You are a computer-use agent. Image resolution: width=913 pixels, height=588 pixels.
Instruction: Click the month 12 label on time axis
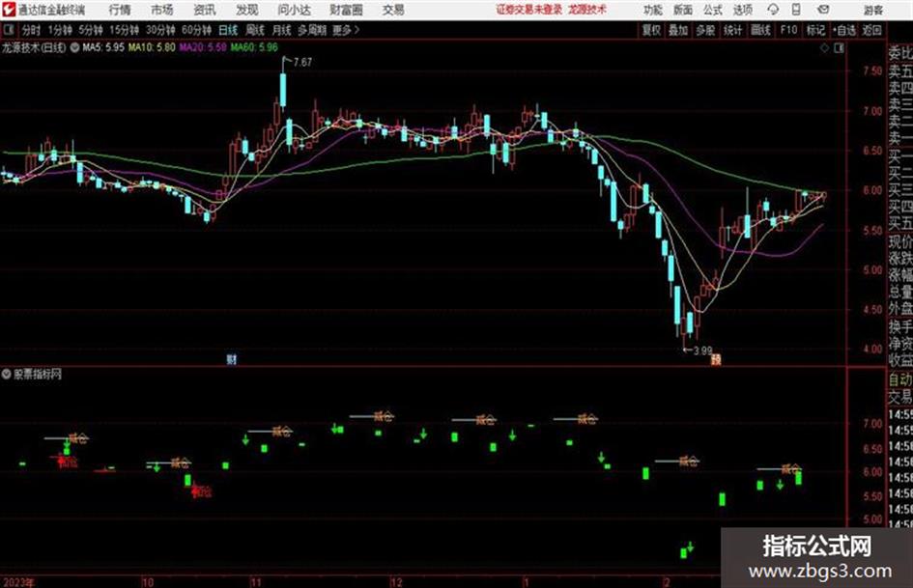tap(396, 582)
